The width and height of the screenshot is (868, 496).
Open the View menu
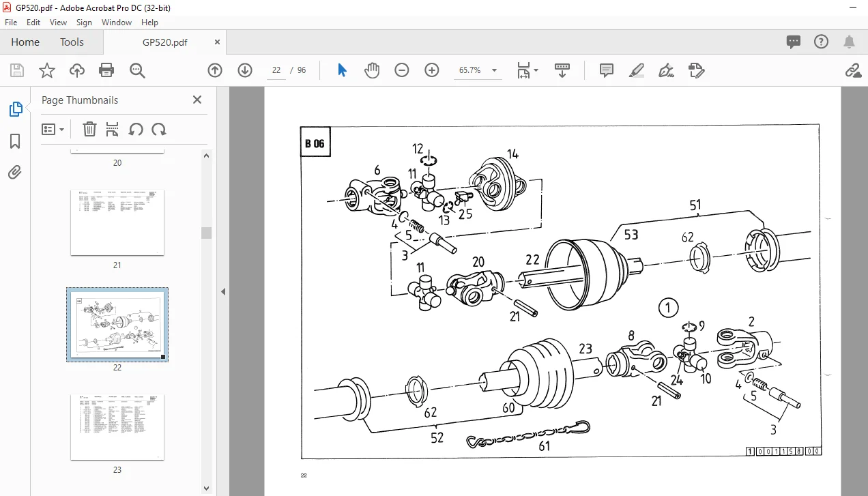tap(59, 23)
